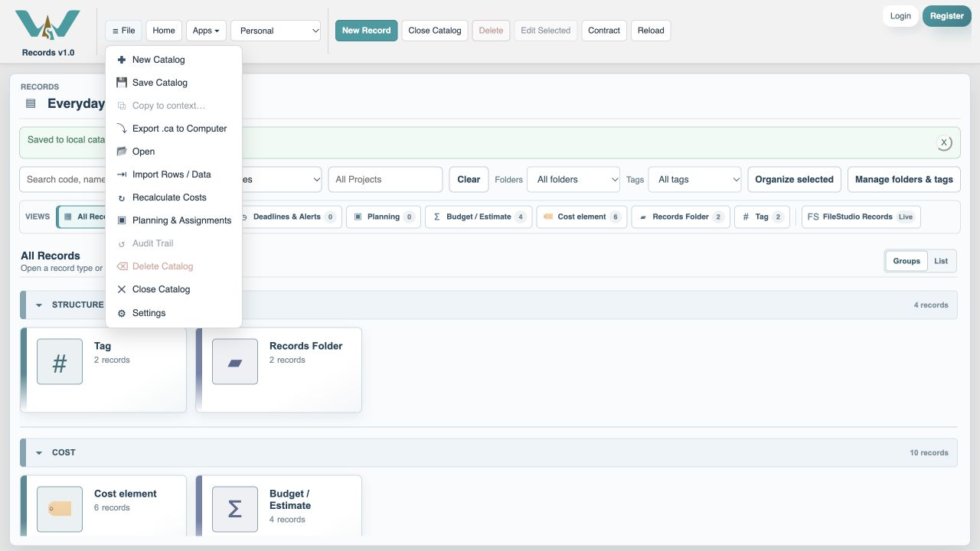Dismiss the saved notification with X

click(x=944, y=142)
